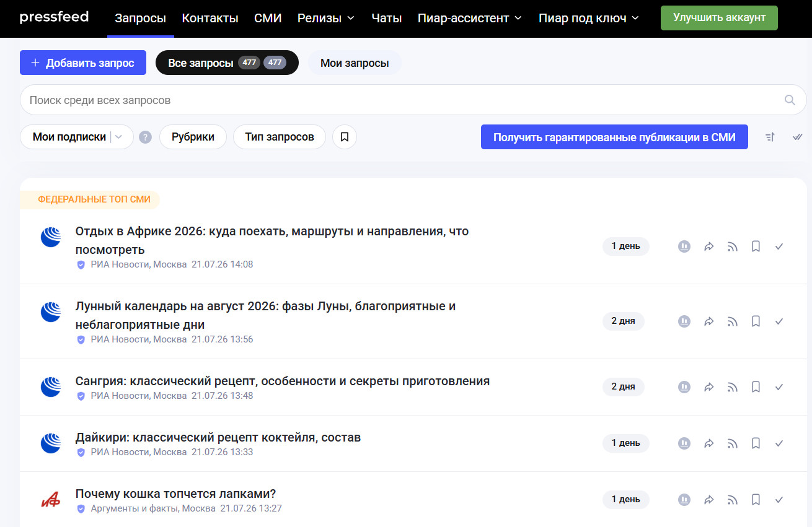Mark all requests as read double-check
The image size is (812, 527).
(798, 137)
